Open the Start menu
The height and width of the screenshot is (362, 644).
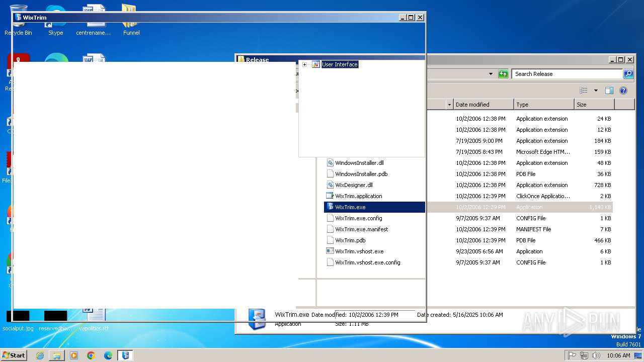coord(14,355)
